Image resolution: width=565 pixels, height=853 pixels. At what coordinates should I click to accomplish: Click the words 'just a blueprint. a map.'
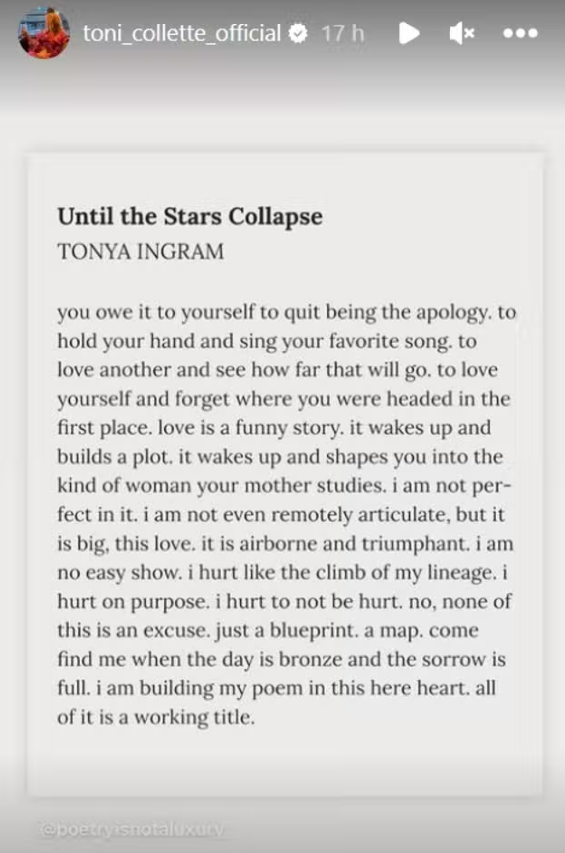[x=320, y=631]
